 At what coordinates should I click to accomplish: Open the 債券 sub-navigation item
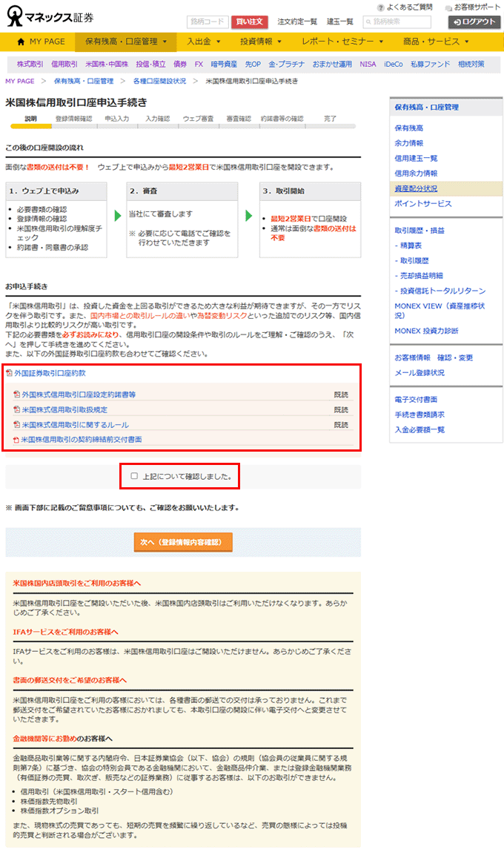(180, 65)
